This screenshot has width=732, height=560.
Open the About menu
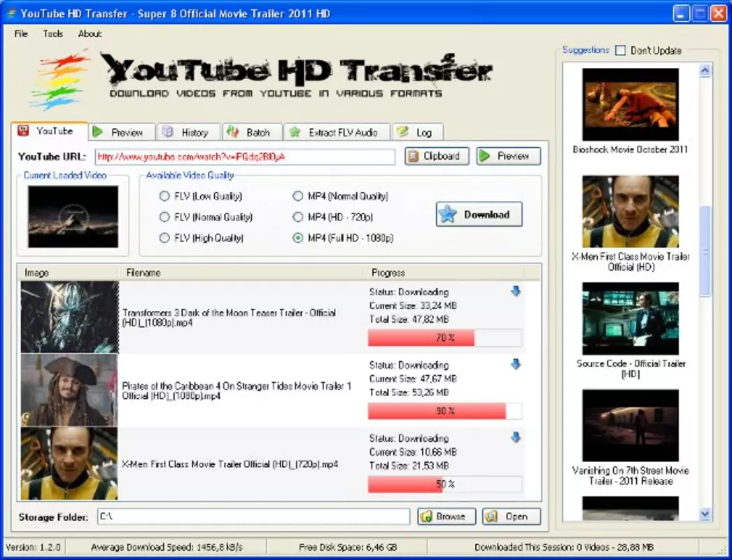coord(90,34)
